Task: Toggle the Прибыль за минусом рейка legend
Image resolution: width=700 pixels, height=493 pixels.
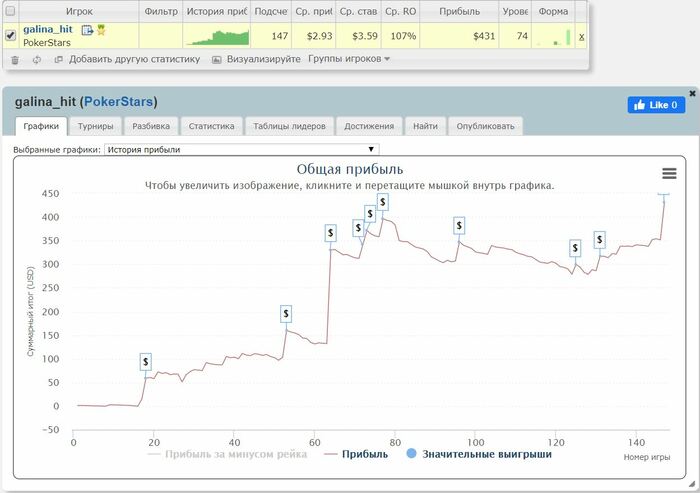Action: coord(227,454)
